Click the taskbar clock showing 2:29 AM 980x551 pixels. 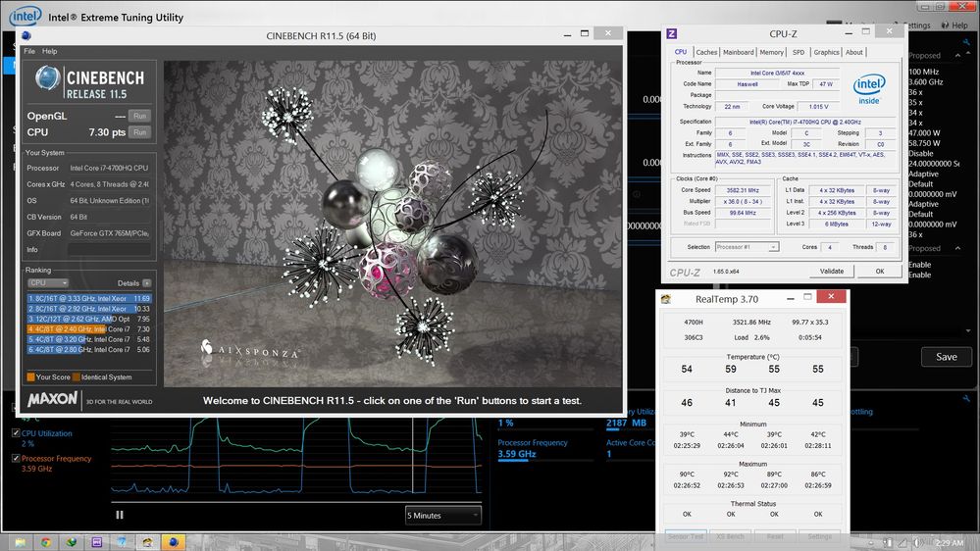click(x=949, y=543)
